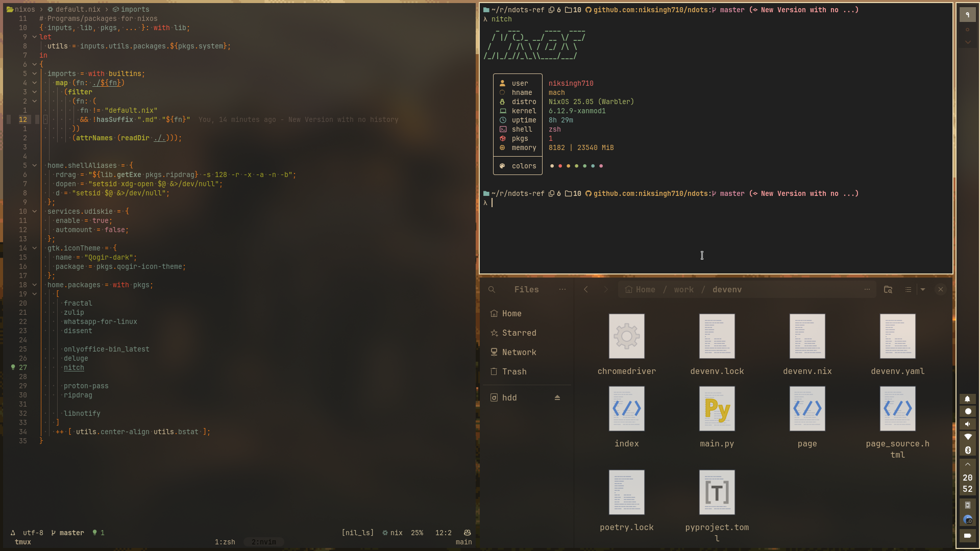Click the search icon in the Files header
980x551 pixels.
492,289
